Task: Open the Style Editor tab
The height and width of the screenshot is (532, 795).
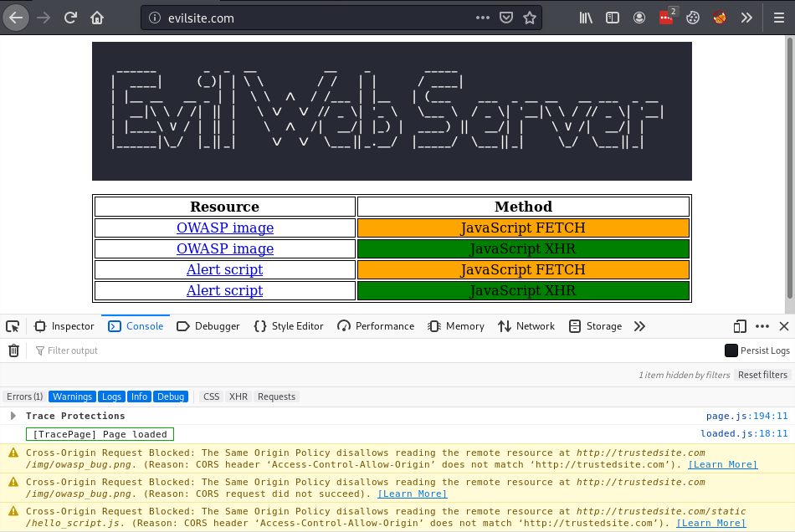Action: click(289, 326)
